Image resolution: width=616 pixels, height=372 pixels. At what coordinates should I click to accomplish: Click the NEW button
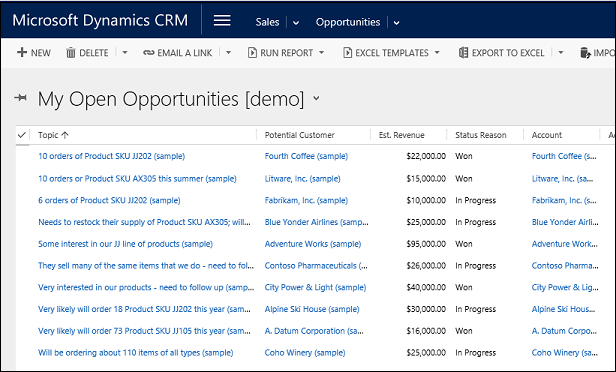(34, 53)
